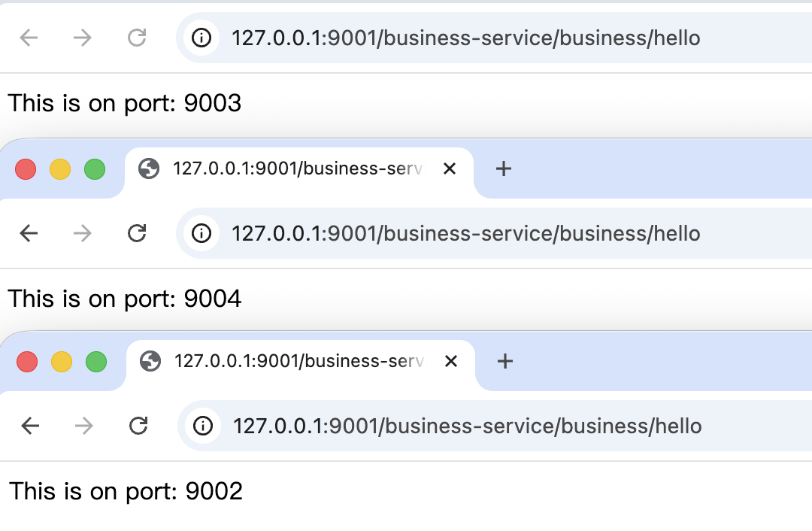This screenshot has height=531, width=812.
Task: Reload the page showing port 9004
Action: [x=137, y=234]
